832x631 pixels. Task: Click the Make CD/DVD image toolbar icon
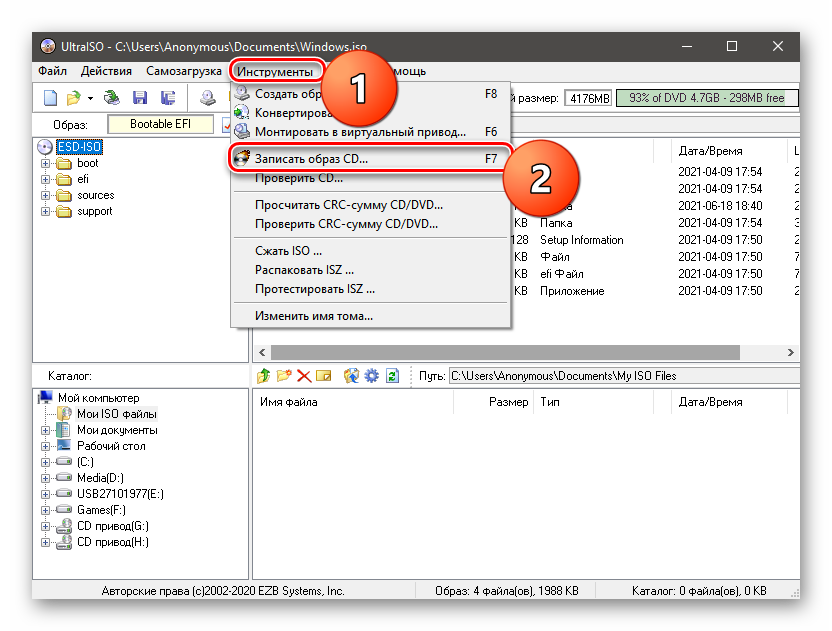click(207, 98)
